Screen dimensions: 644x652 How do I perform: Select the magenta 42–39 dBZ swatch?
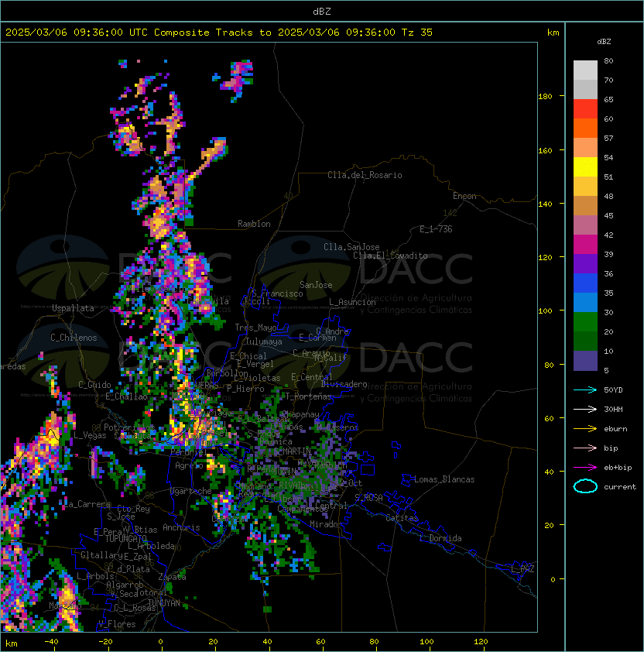click(585, 244)
